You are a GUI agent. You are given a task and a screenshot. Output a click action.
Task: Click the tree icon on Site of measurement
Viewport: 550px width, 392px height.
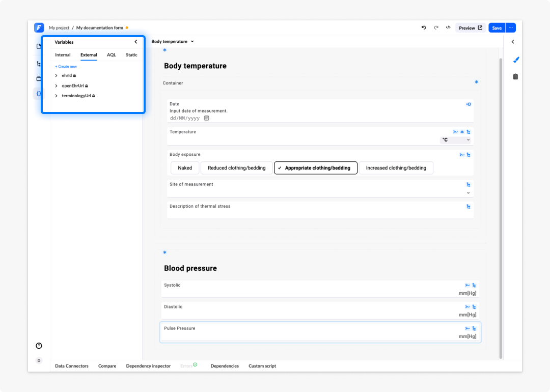469,184
